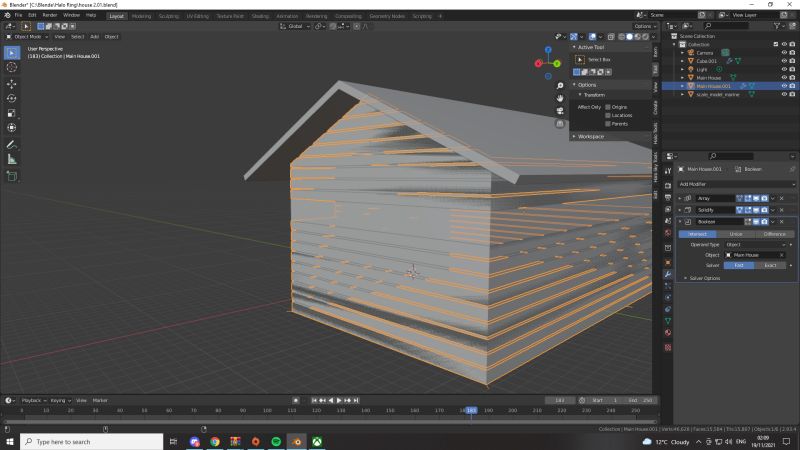The height and width of the screenshot is (450, 800).
Task: Hide Main House via eye icon
Action: pos(784,78)
